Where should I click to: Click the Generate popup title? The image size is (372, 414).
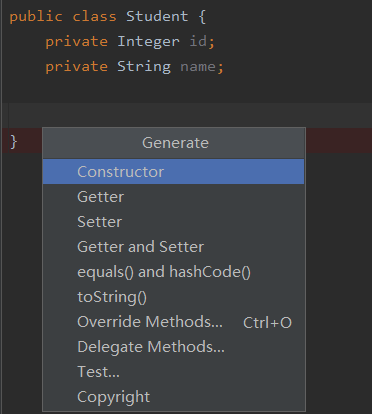point(175,143)
